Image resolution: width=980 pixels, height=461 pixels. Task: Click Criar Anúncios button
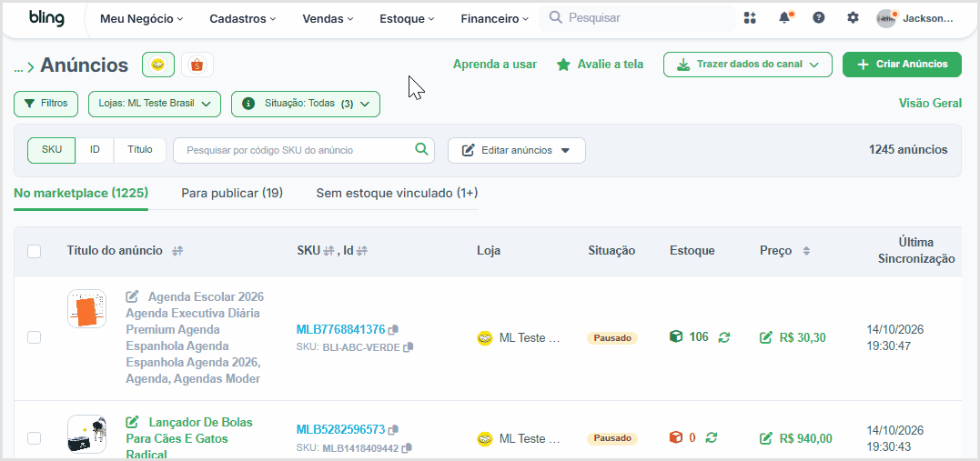[x=902, y=65]
